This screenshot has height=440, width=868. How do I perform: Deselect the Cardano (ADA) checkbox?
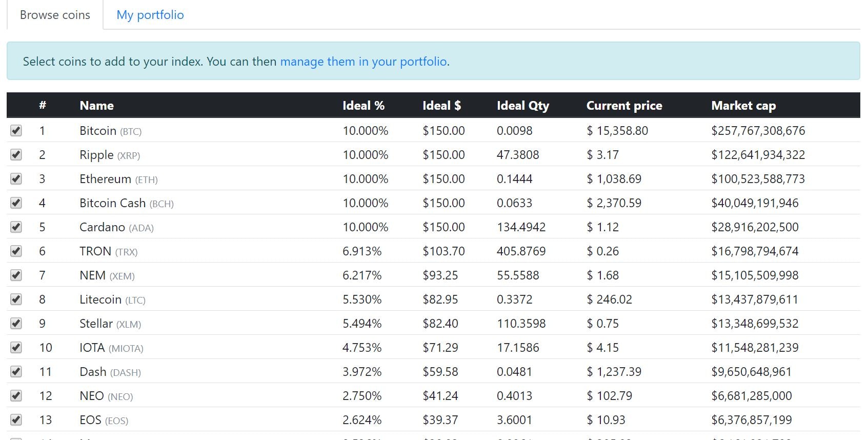click(16, 227)
